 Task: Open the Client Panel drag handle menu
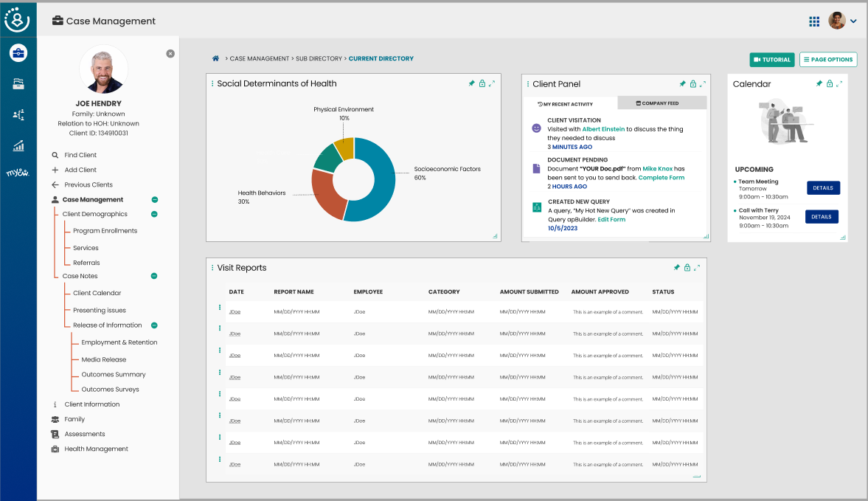[527, 84]
